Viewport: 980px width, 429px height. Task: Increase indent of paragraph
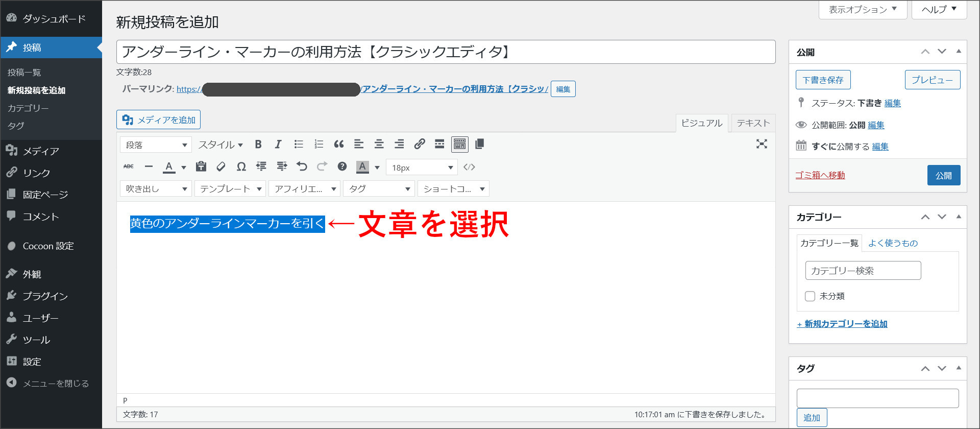282,166
